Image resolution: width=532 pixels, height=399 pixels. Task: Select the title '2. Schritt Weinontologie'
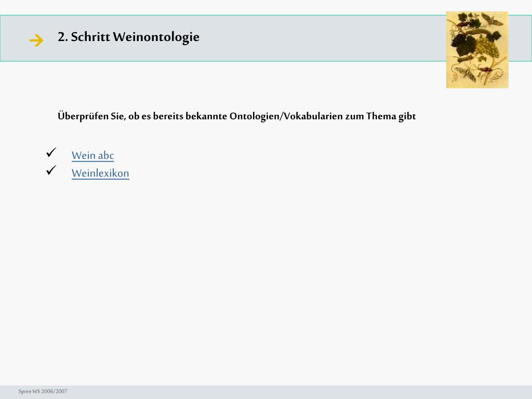[129, 37]
